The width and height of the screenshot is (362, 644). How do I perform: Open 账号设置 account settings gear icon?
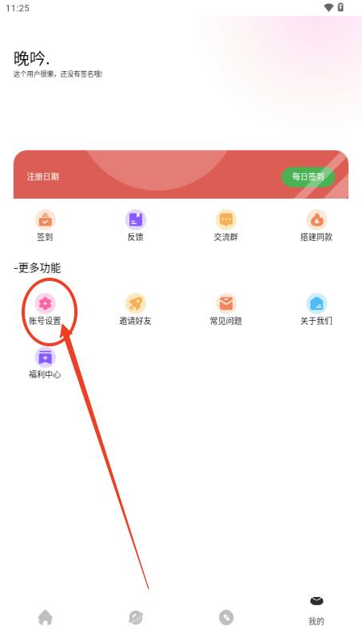45,303
